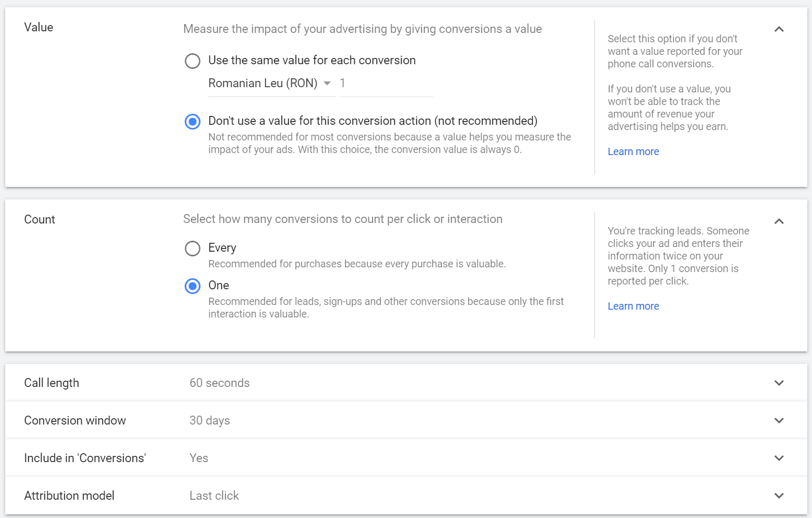The image size is (812, 518).
Task: Select 'Don't use a value' radio option
Action: [193, 122]
